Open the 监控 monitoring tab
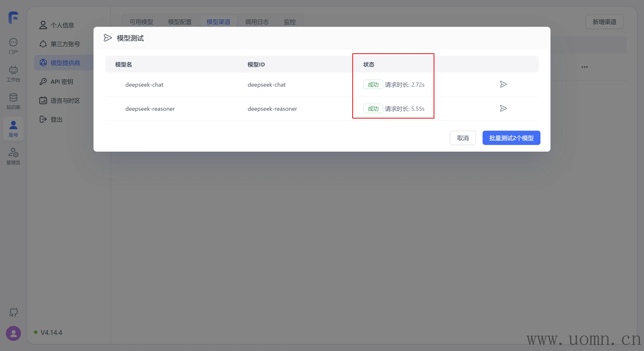Image resolution: width=644 pixels, height=351 pixels. 290,22
